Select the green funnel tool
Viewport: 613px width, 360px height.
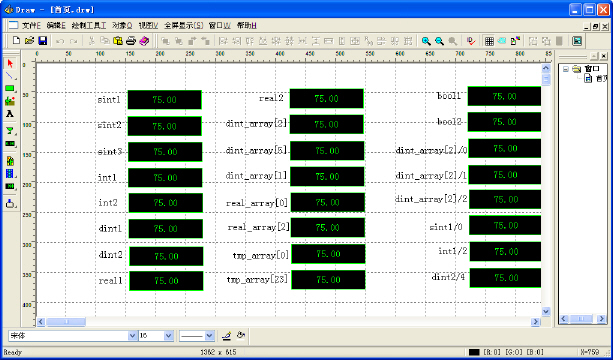[10, 131]
